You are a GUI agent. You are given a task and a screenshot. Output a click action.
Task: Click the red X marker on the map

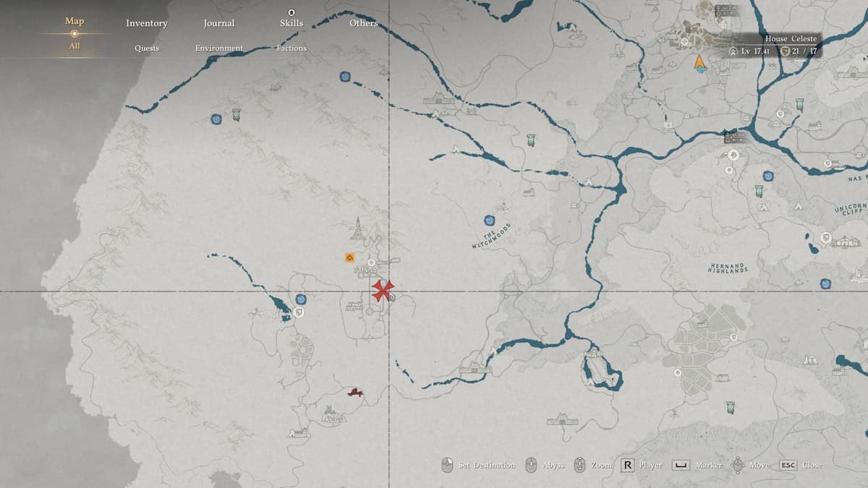(x=383, y=291)
